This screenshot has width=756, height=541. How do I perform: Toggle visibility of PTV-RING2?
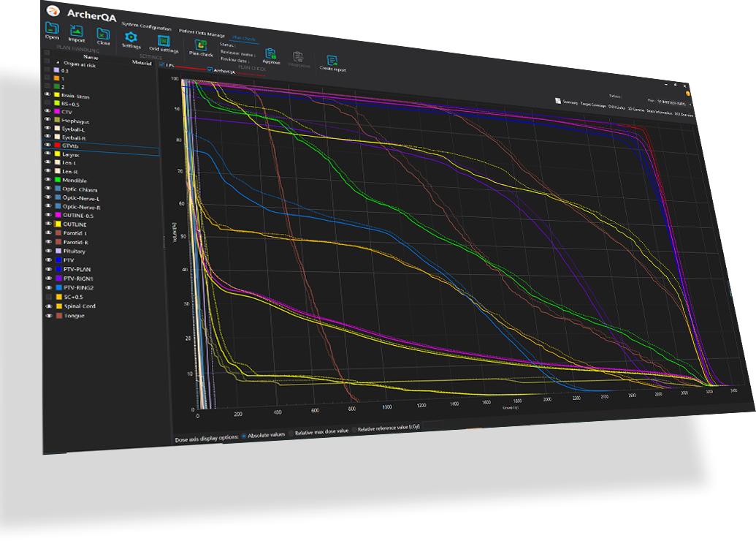click(49, 287)
